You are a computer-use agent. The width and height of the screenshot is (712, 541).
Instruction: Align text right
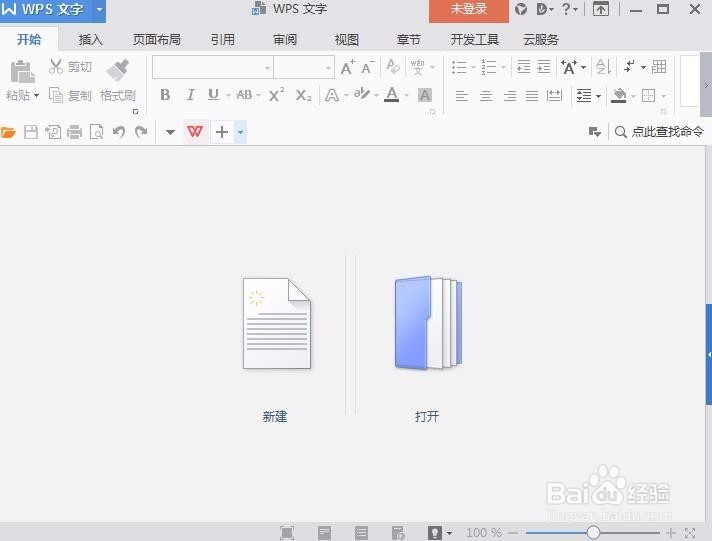pyautogui.click(x=509, y=96)
